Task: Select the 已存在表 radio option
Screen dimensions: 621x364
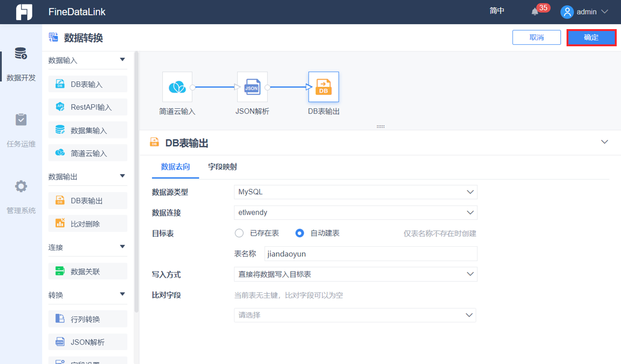Action: (239, 233)
